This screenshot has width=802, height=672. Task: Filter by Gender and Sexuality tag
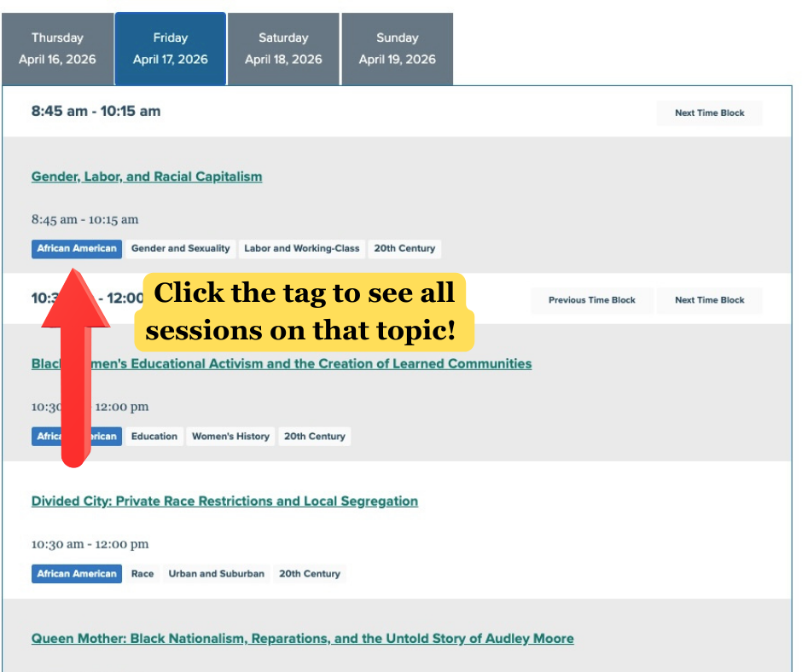click(180, 249)
